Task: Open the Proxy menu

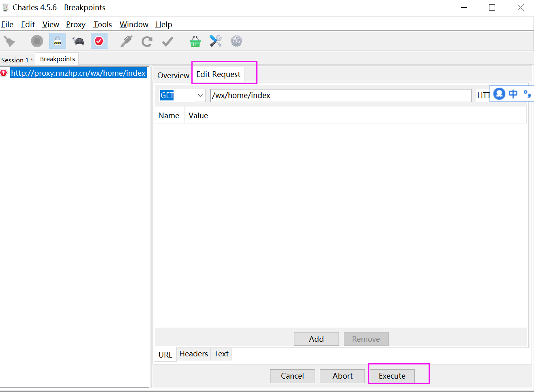Action: pos(76,24)
